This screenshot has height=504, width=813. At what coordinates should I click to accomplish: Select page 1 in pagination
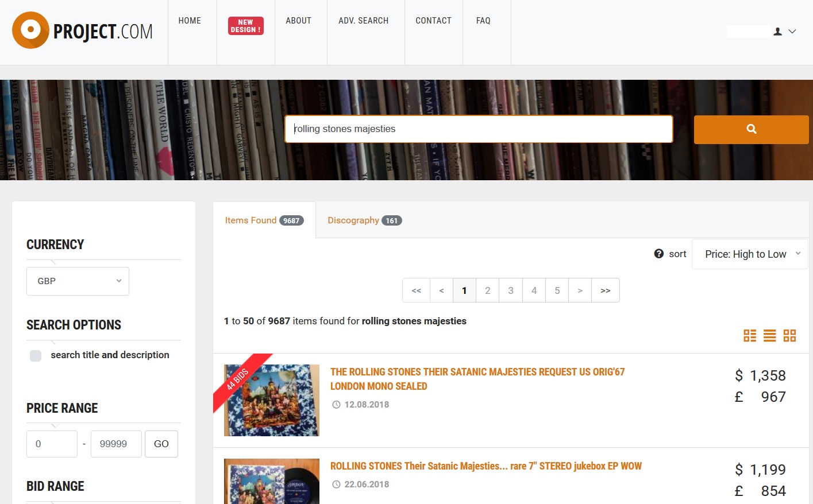pyautogui.click(x=465, y=290)
